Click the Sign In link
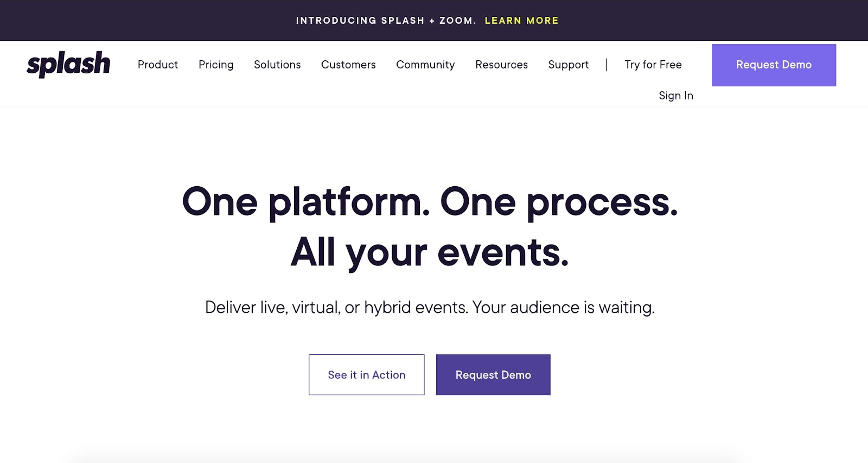This screenshot has width=868, height=463. pyautogui.click(x=676, y=96)
